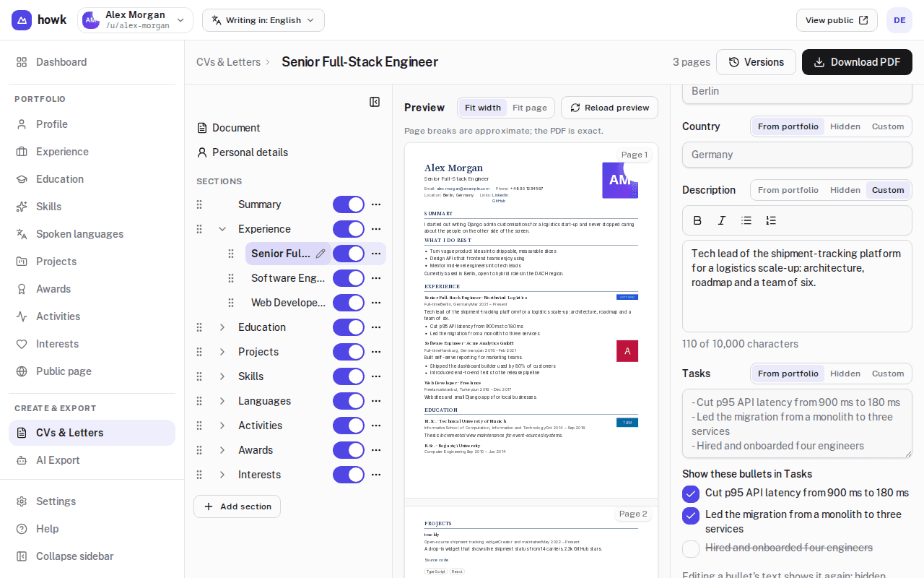Screen dimensions: 924x578
Task: Open the more menu for Skills section
Action: coord(376,376)
